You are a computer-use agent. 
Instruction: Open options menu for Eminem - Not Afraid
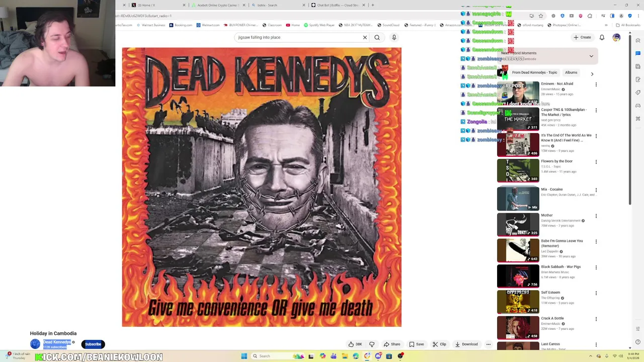tap(596, 84)
